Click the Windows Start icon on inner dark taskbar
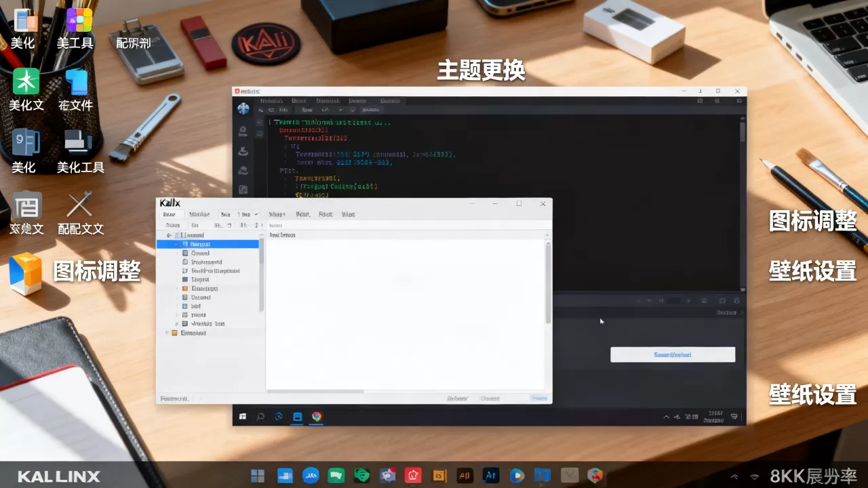The width and height of the screenshot is (868, 488). point(243,416)
